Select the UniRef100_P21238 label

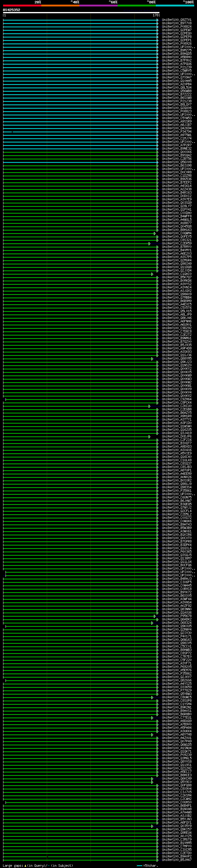point(177,101)
